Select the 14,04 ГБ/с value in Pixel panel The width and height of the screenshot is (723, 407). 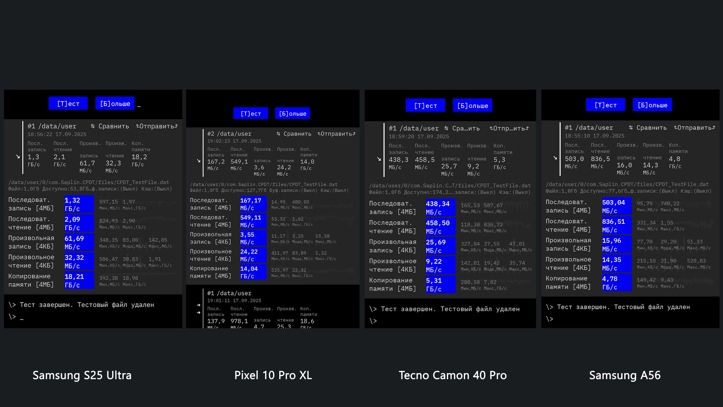[253, 272]
